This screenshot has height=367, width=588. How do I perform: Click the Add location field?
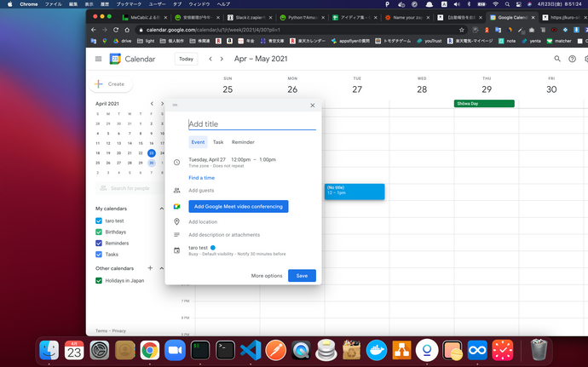pos(203,222)
